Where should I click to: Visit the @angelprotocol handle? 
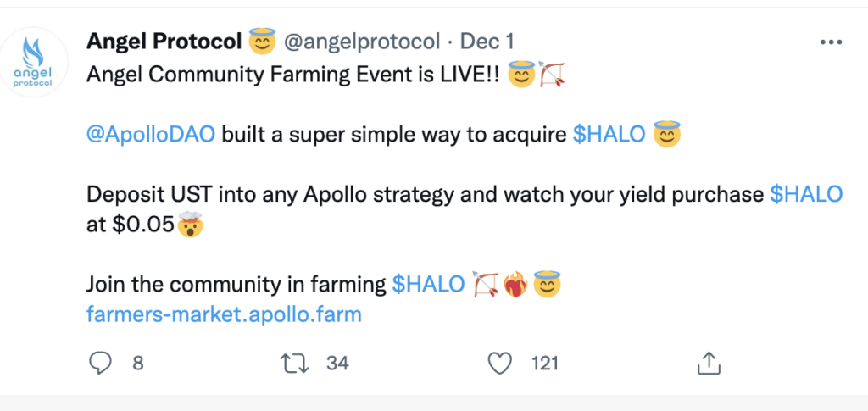coord(361,41)
